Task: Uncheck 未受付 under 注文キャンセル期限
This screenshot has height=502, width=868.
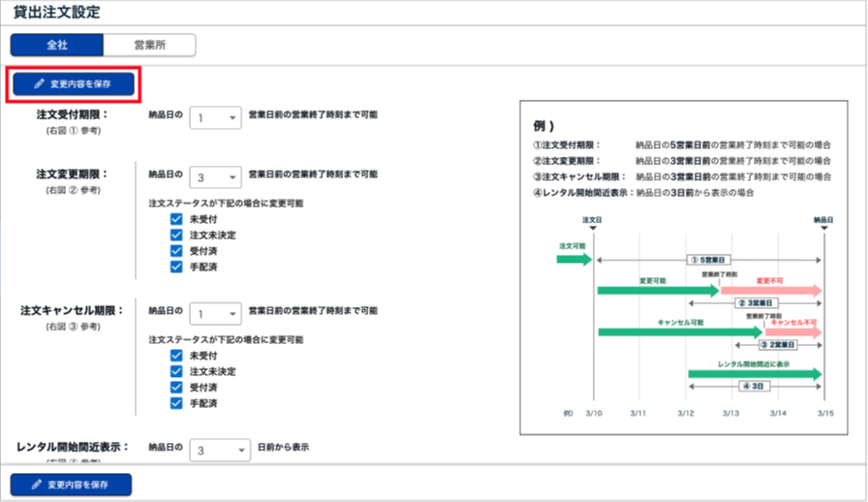Action: (x=176, y=357)
